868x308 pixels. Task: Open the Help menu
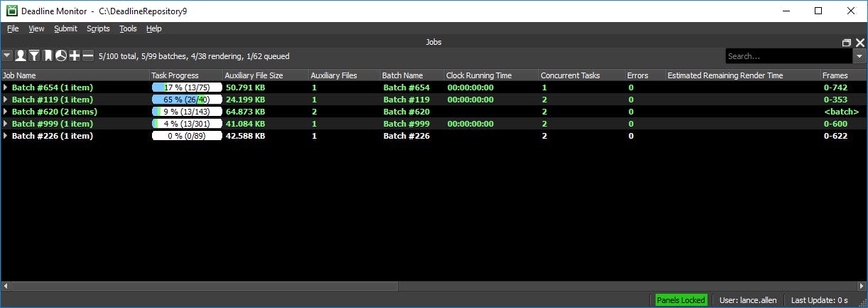click(x=153, y=28)
